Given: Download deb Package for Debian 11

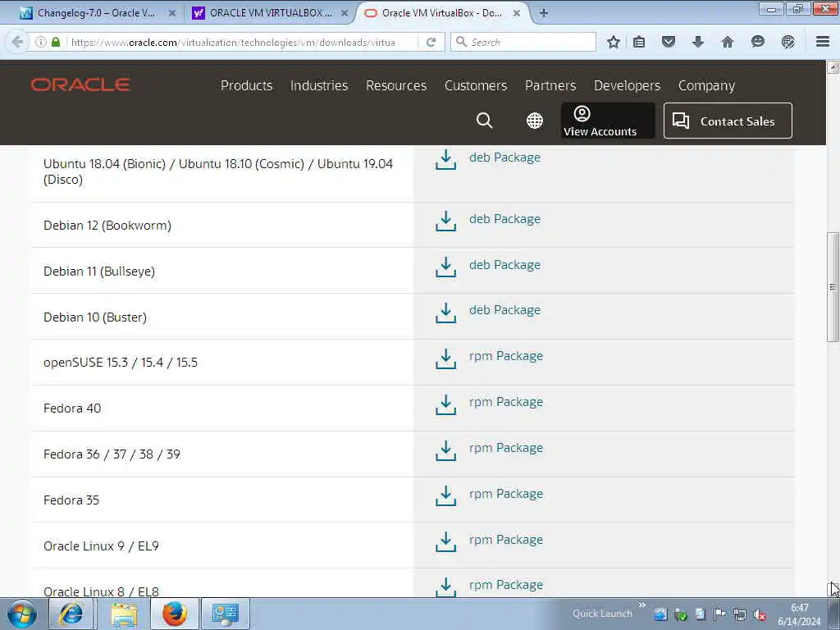Looking at the screenshot, I should (x=504, y=265).
